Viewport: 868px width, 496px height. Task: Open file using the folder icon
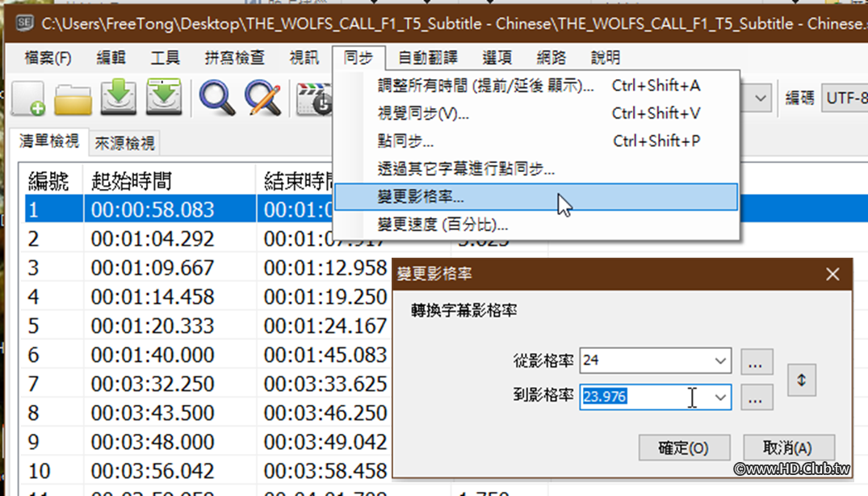[x=73, y=99]
